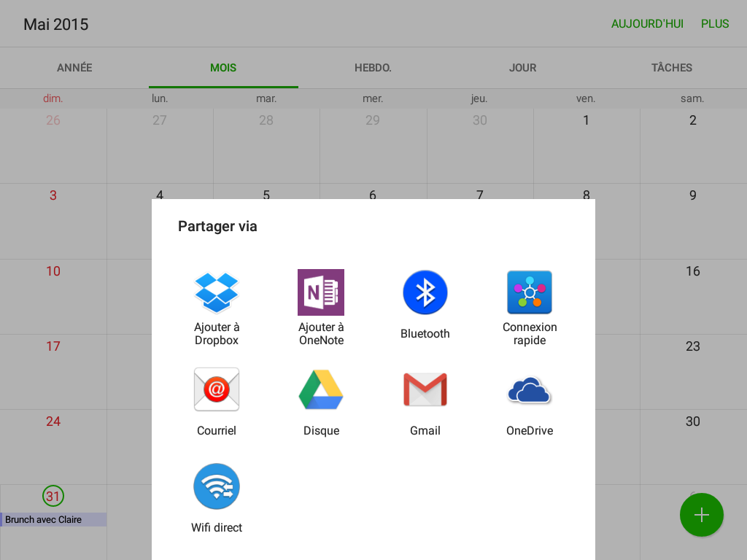Select the MOIS tab
The image size is (747, 560).
223,68
